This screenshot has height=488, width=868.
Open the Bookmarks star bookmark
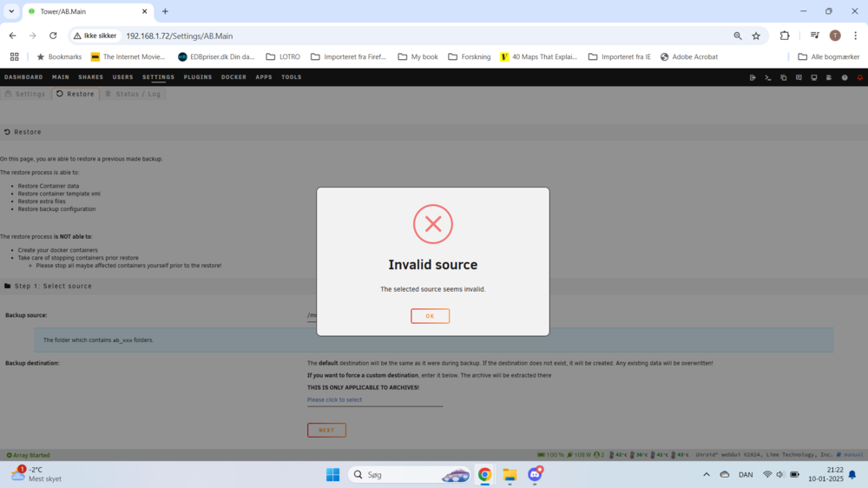click(x=59, y=56)
